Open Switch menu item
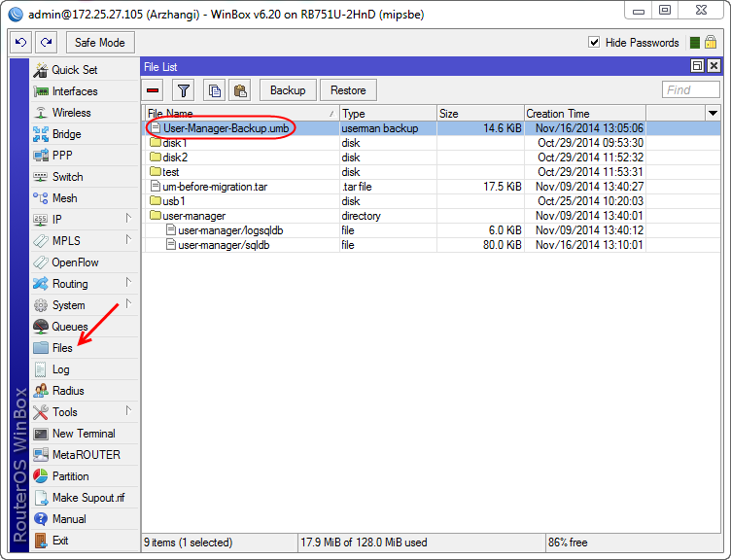Image resolution: width=731 pixels, height=560 pixels. point(85,177)
